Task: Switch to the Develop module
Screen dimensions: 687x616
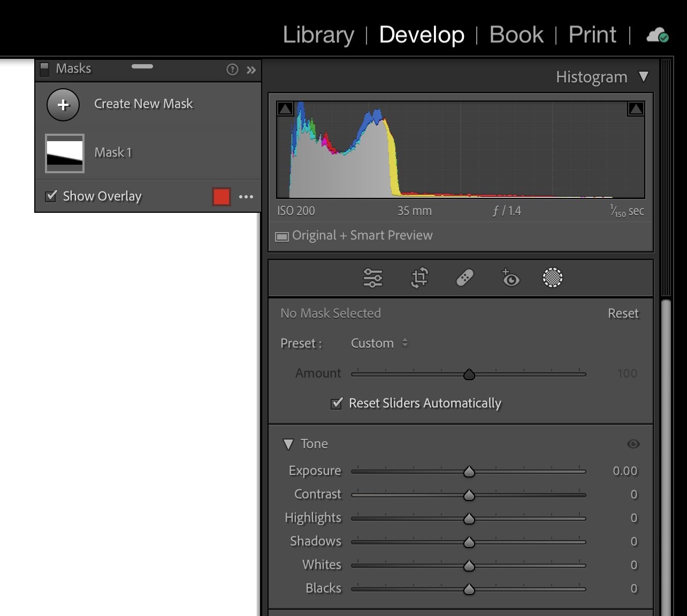Action: point(422,35)
